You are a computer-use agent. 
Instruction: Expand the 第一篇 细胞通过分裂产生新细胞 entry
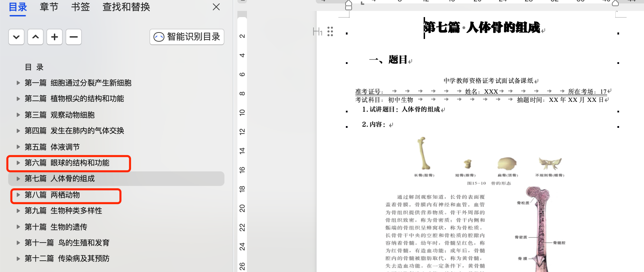[x=18, y=83]
